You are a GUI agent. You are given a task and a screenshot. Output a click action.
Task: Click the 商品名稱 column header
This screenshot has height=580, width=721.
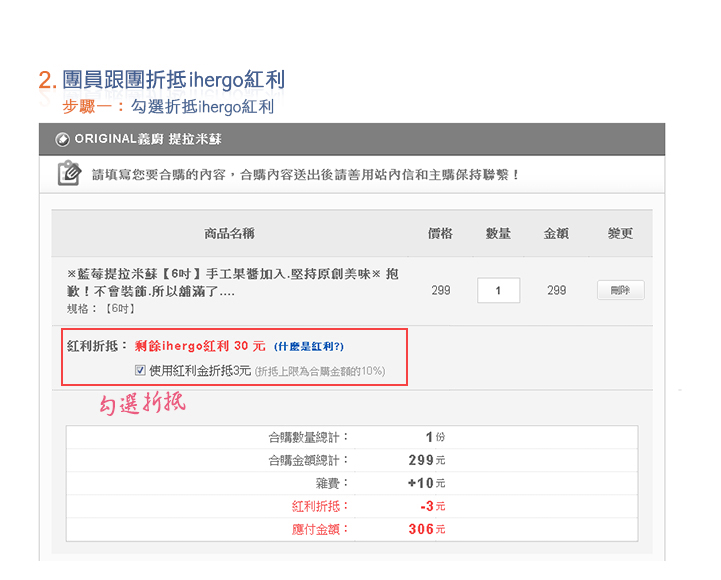229,234
